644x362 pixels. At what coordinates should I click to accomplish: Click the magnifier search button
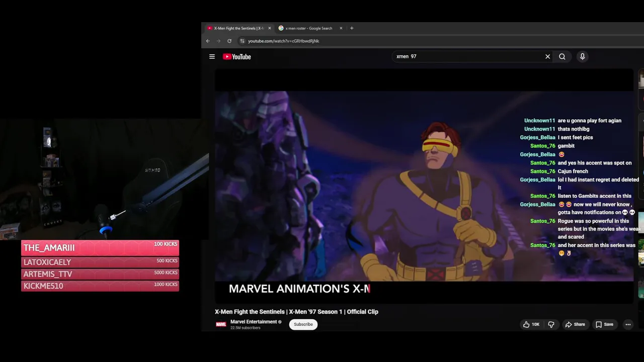point(562,57)
